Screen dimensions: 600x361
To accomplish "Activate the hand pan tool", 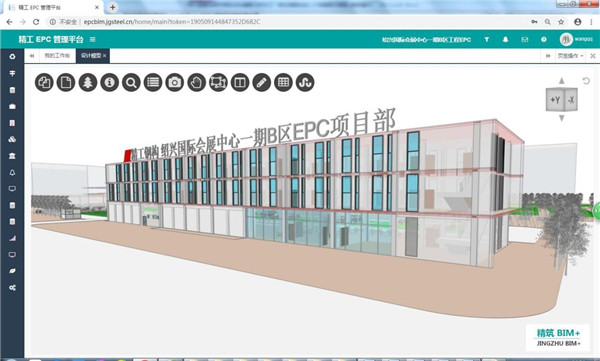I will [x=197, y=82].
